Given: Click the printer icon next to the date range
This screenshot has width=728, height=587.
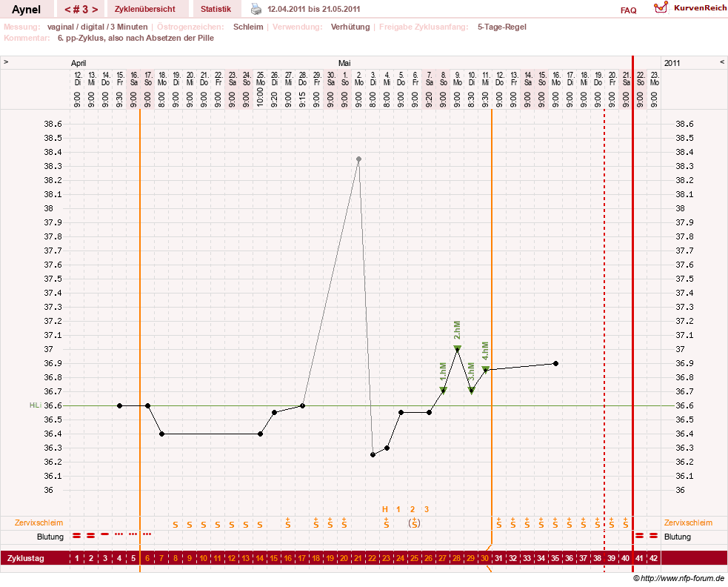Looking at the screenshot, I should (x=256, y=9).
